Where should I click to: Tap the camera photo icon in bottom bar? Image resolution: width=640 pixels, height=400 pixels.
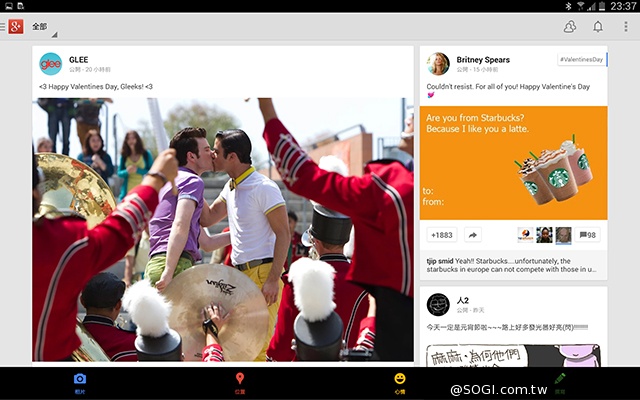(80, 379)
